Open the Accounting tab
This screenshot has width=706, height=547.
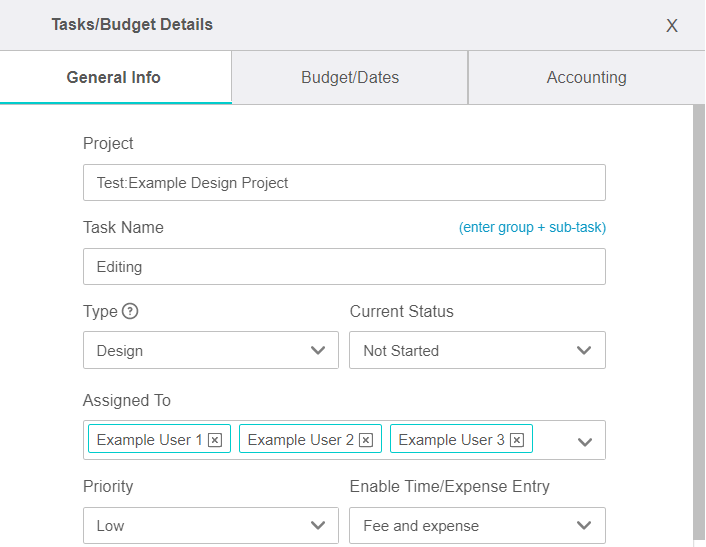(x=586, y=77)
